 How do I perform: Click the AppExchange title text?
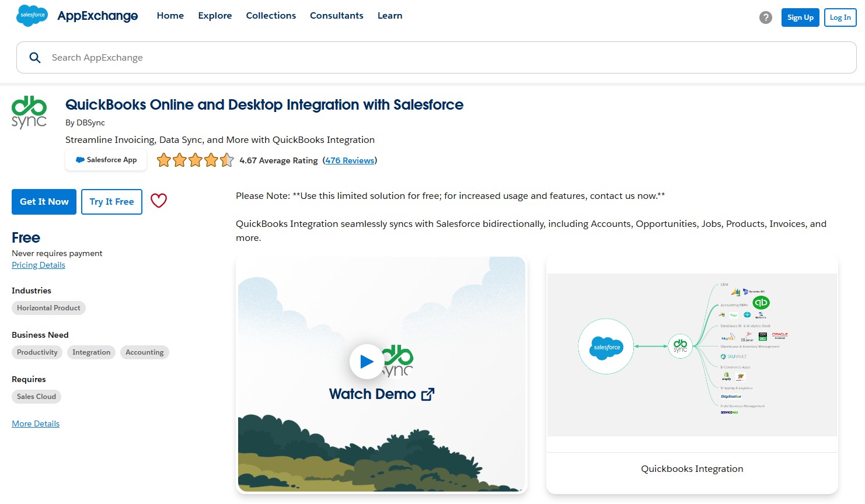pos(97,16)
